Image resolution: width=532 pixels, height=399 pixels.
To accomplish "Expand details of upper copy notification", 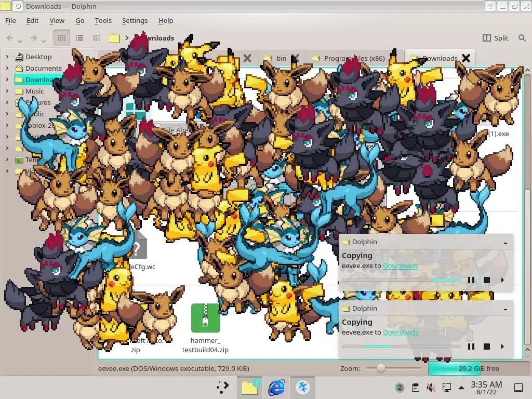I will click(502, 280).
